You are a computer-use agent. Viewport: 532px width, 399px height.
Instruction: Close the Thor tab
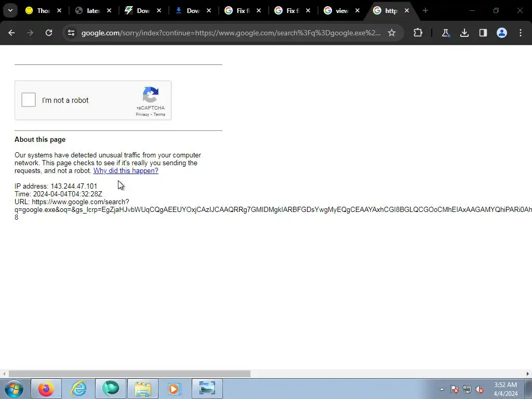click(59, 11)
